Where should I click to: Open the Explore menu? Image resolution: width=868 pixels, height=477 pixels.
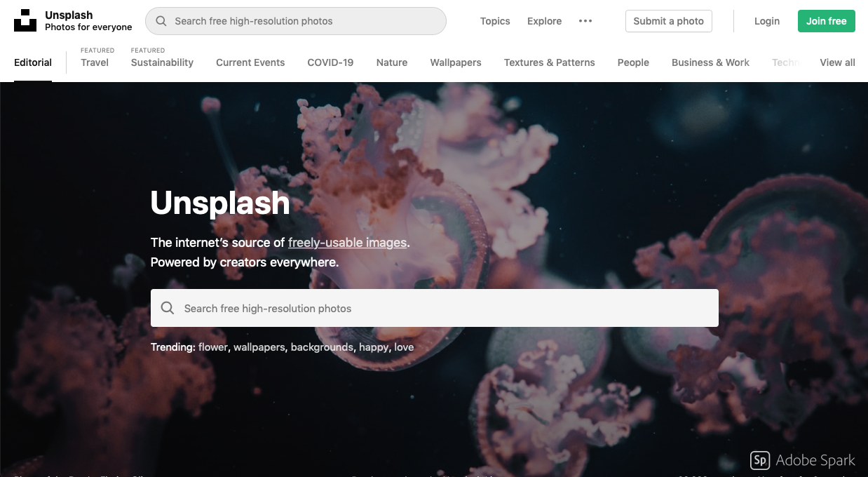pos(545,21)
